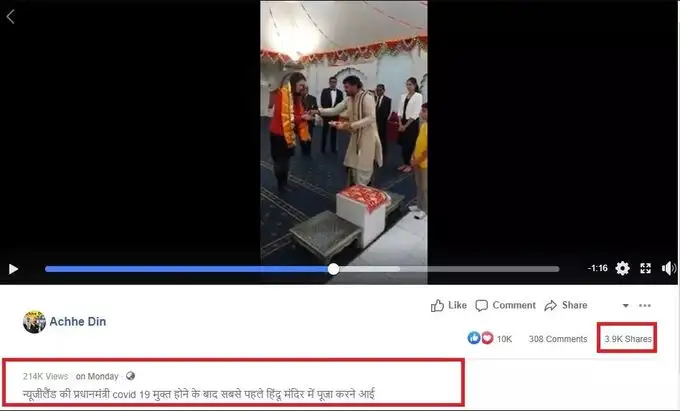Enter fullscreen mode
This screenshot has width=680, height=411.
pos(645,268)
